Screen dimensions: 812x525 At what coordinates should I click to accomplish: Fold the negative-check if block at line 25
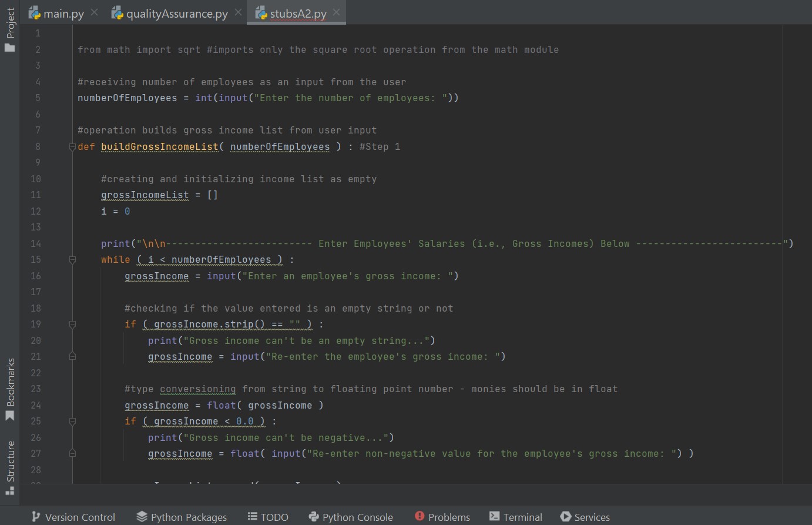[72, 421]
